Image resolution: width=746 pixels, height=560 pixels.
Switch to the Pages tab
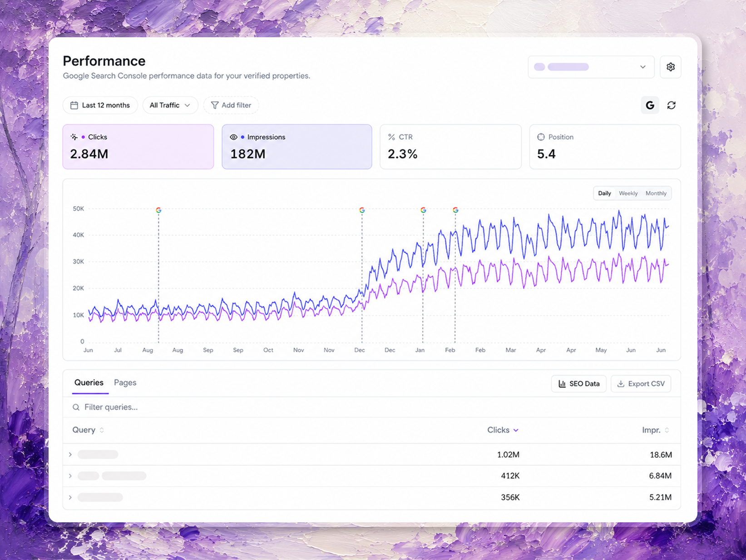[x=125, y=383]
